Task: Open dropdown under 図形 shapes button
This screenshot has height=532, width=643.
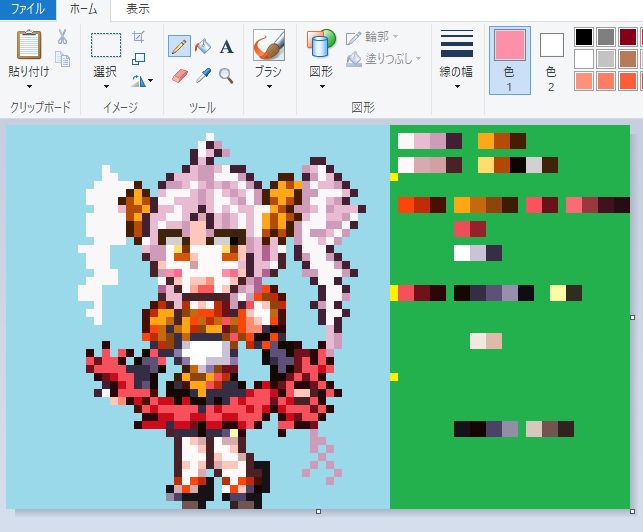Action: tap(322, 87)
